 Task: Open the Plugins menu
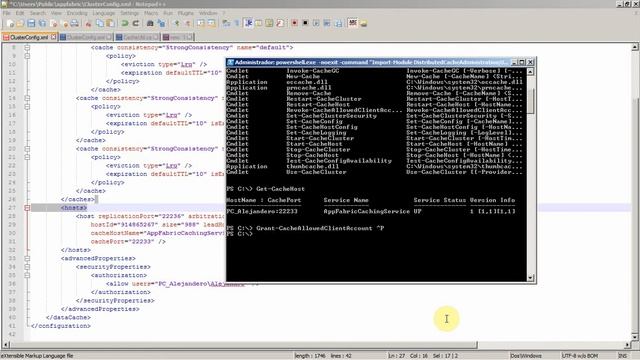click(186, 13)
